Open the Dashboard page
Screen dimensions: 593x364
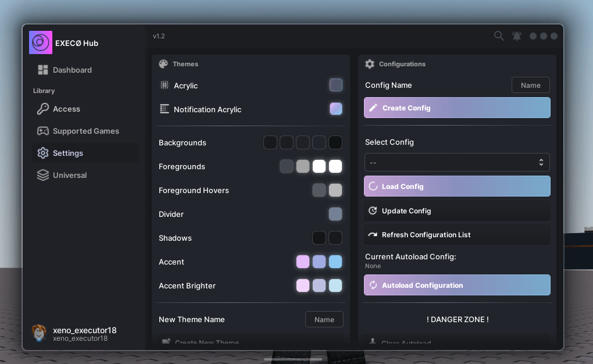click(x=85, y=70)
